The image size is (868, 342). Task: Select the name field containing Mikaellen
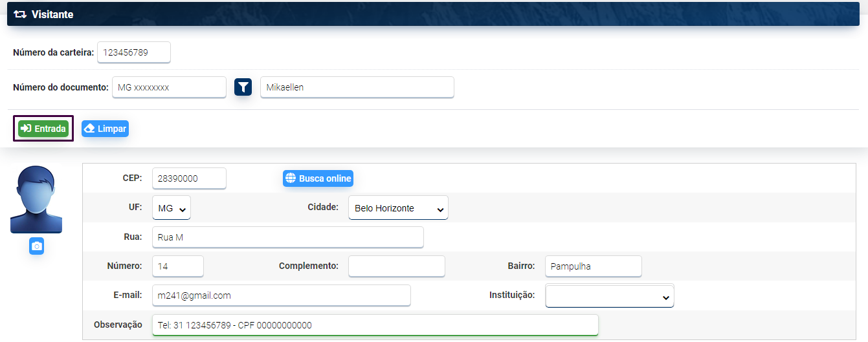[x=357, y=87]
